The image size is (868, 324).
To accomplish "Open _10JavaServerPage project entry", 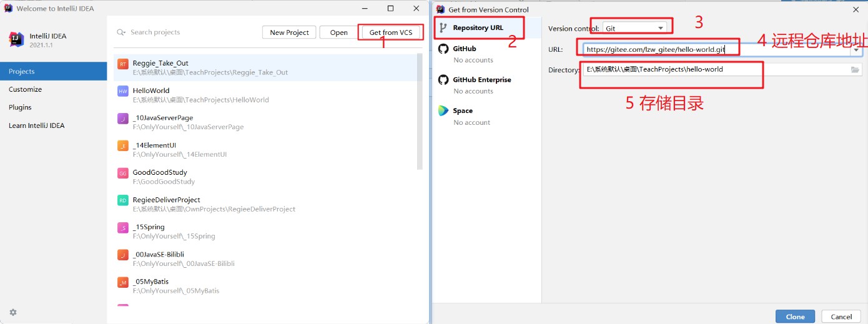I will tap(268, 122).
